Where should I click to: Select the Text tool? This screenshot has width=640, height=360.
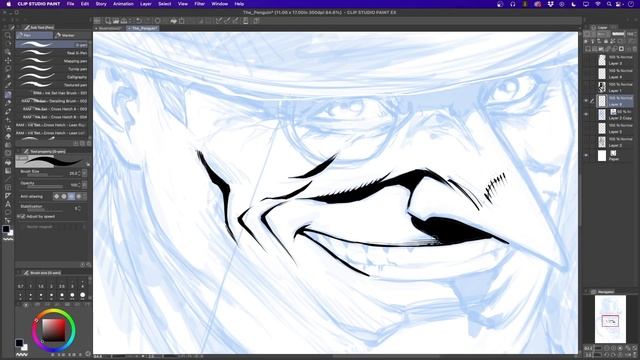click(x=7, y=204)
